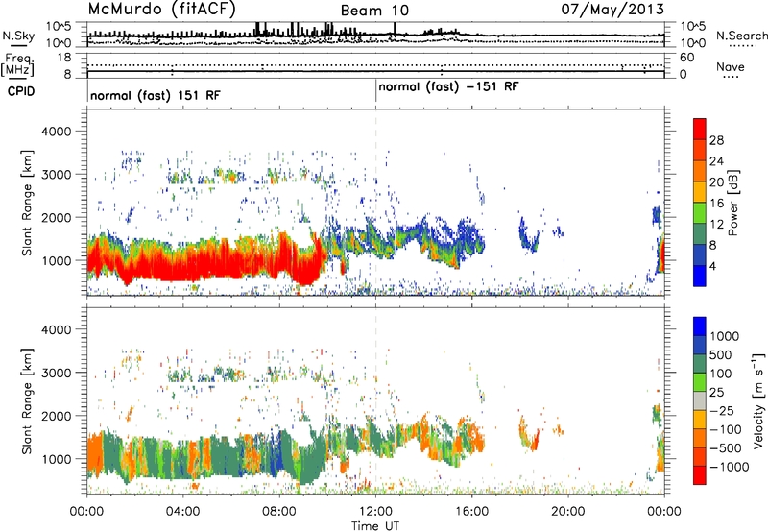Click the "CPID" row label

[x=21, y=91]
